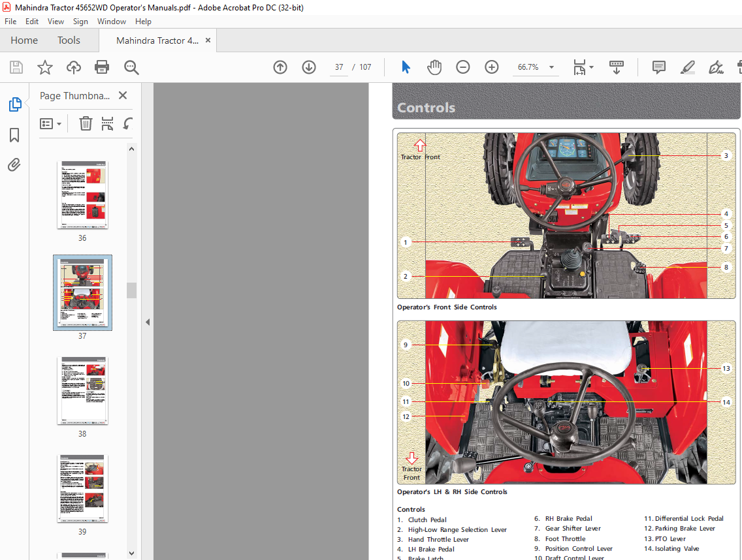Select the Highlight text pen tool
This screenshot has width=742, height=560.
687,67
